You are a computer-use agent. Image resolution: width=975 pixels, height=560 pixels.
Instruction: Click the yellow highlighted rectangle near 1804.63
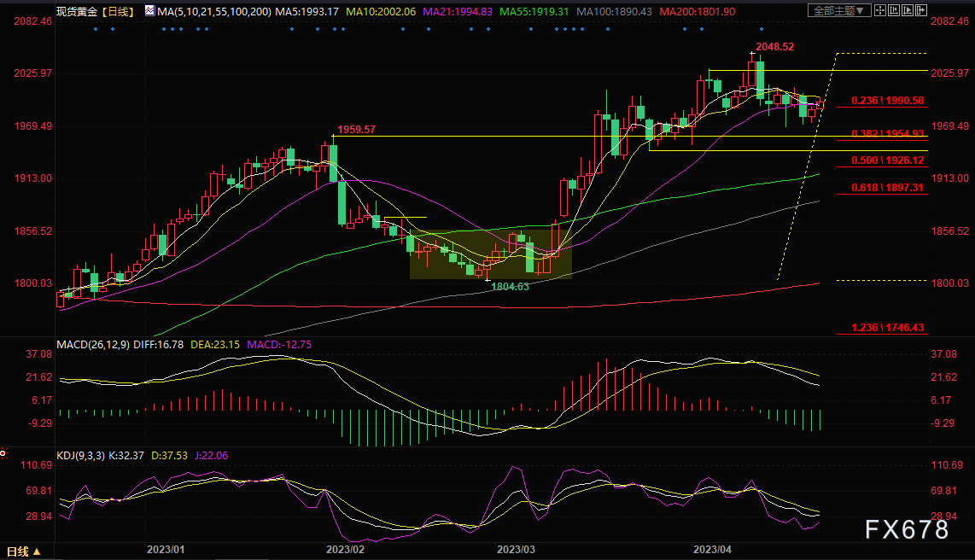pos(490,254)
